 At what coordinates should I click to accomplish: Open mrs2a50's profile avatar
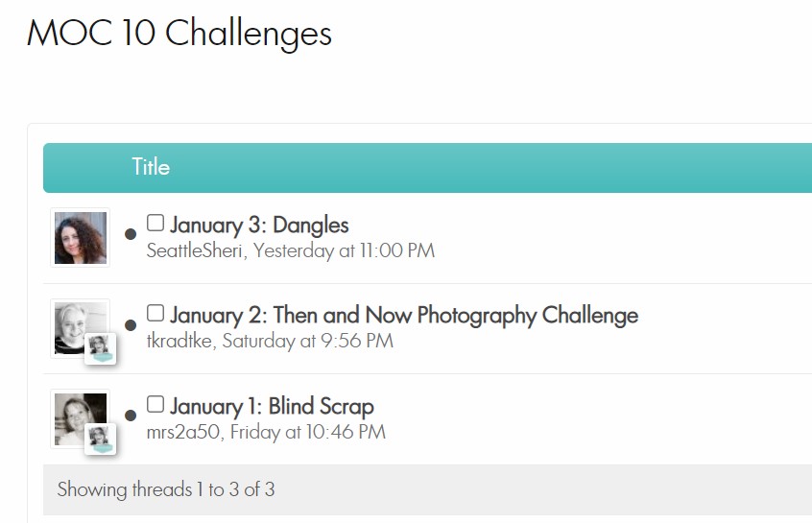coord(81,419)
